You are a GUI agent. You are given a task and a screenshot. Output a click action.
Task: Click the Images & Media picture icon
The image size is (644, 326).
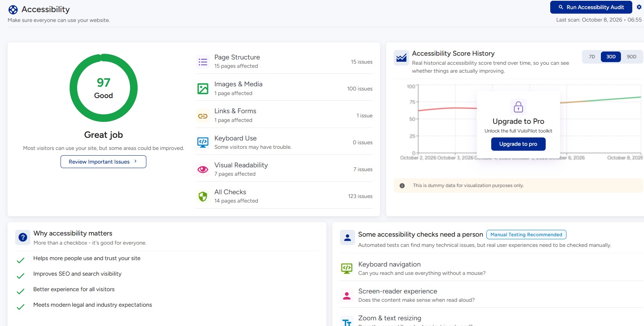point(203,89)
